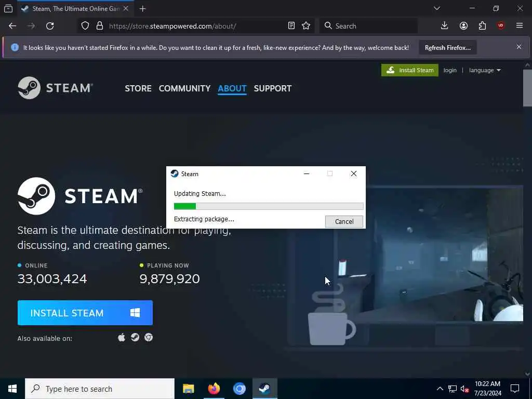Click the padlock site info icon
The image size is (532, 399).
99,26
